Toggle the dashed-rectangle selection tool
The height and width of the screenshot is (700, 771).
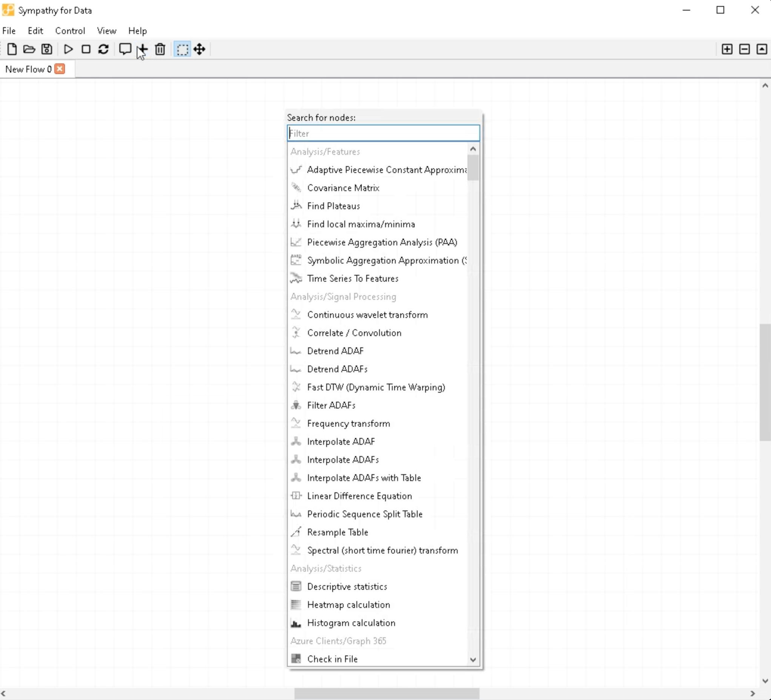click(182, 49)
